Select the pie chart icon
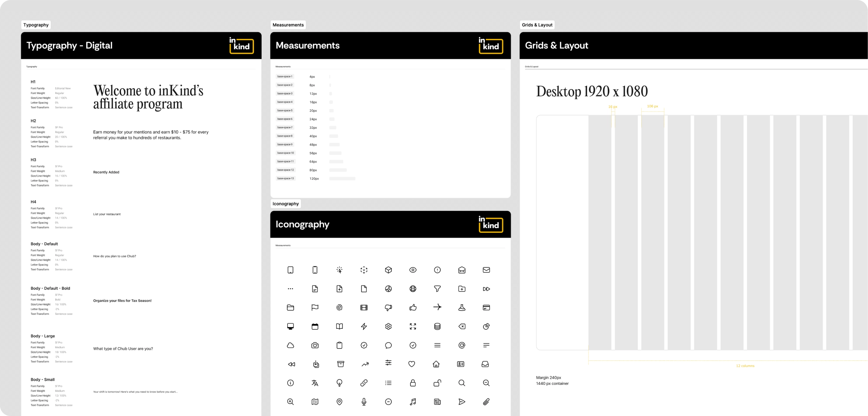Screen dimensions: 868x416 [x=486, y=326]
